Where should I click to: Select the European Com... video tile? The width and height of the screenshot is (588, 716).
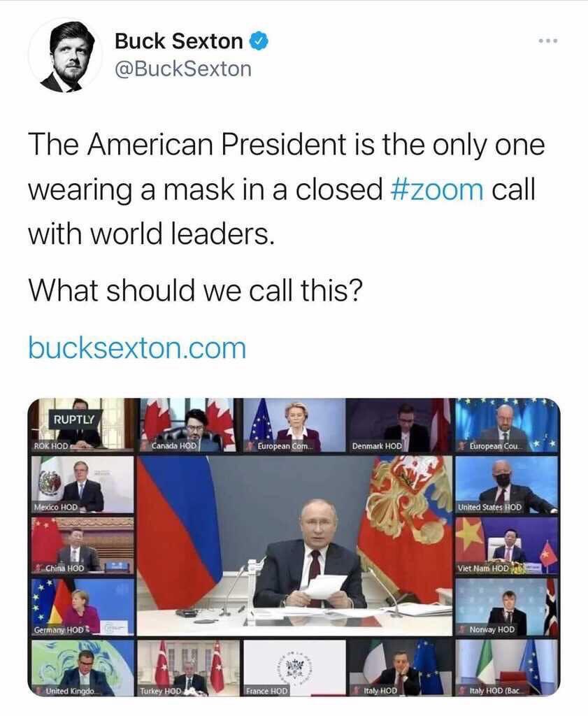(x=294, y=424)
